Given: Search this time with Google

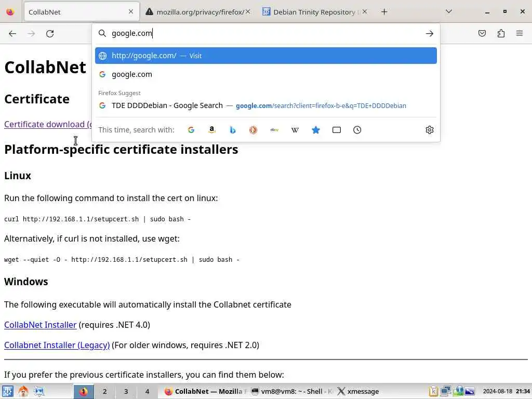Looking at the screenshot, I should pyautogui.click(x=191, y=130).
